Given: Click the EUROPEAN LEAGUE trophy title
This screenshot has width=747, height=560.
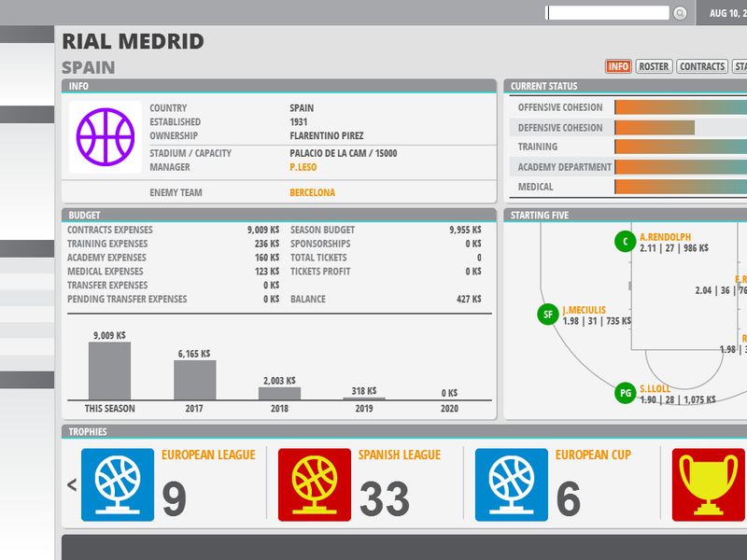Looking at the screenshot, I should click(208, 455).
